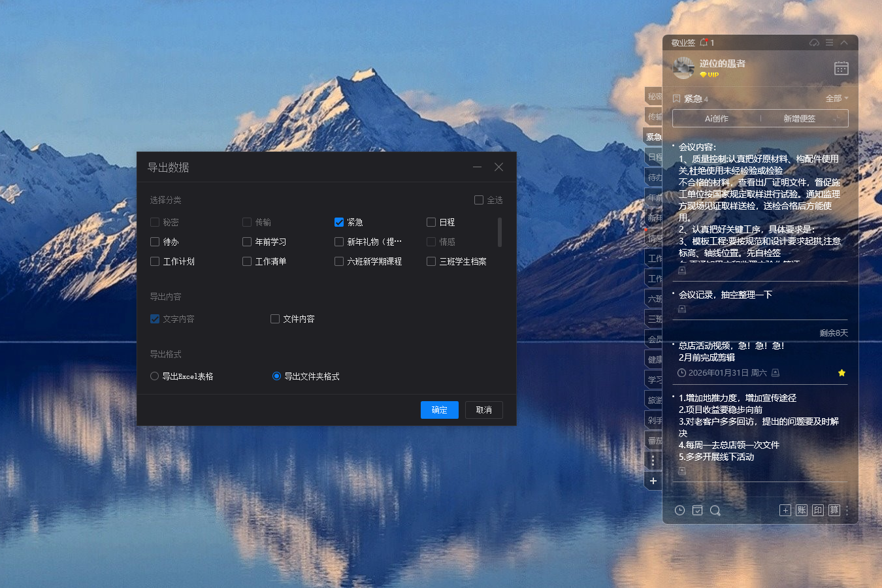882x588 pixels.
Task: Open the 账 accounting tool icon
Action: pos(802,510)
